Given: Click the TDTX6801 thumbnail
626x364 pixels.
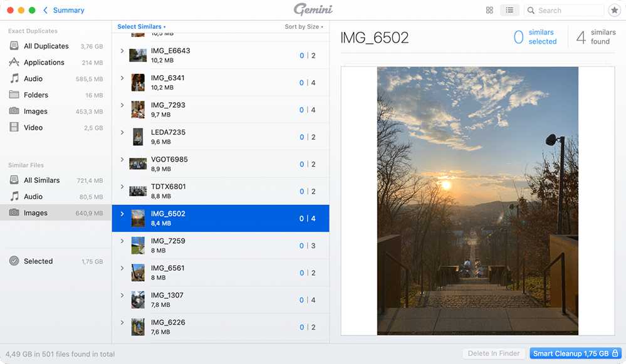Looking at the screenshot, I should tap(138, 191).
